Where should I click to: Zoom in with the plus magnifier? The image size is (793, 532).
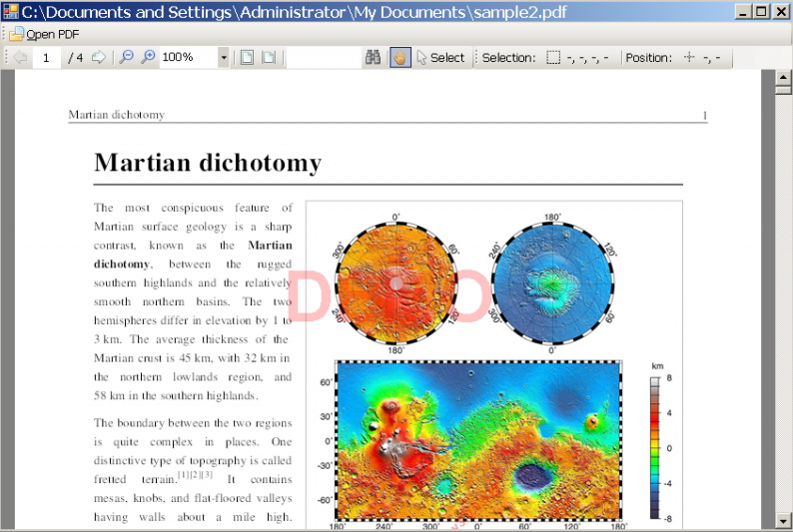click(x=148, y=57)
